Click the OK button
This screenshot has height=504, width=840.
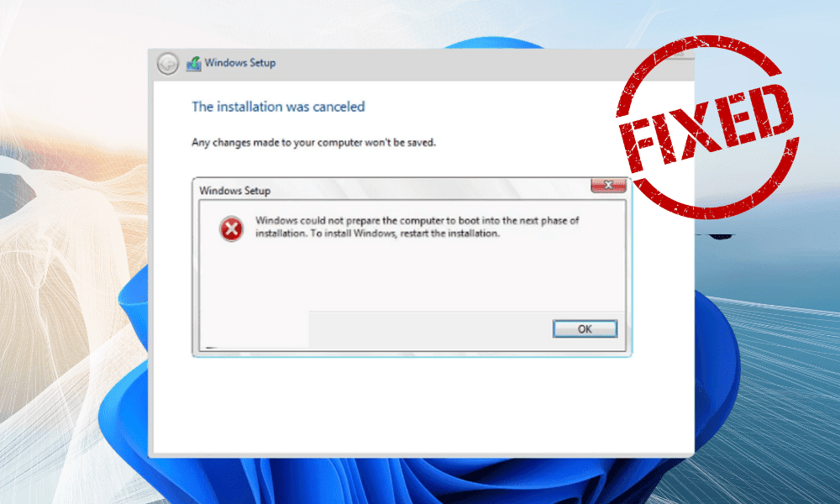585,328
